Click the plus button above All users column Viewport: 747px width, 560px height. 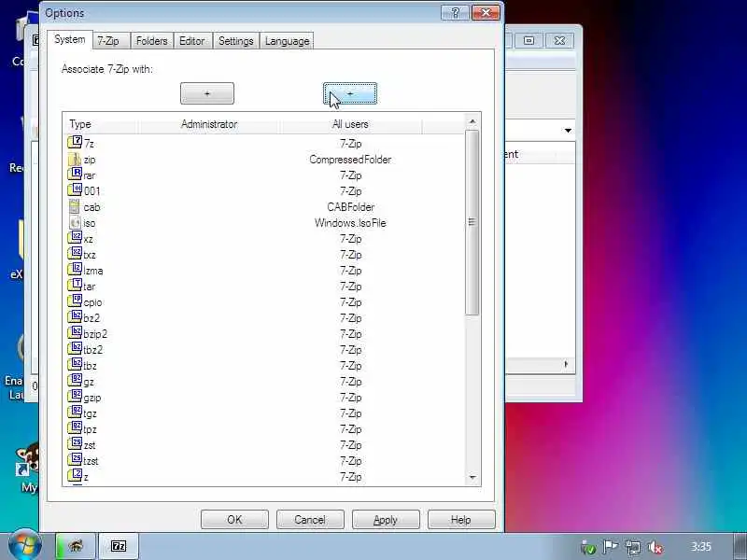coord(350,93)
